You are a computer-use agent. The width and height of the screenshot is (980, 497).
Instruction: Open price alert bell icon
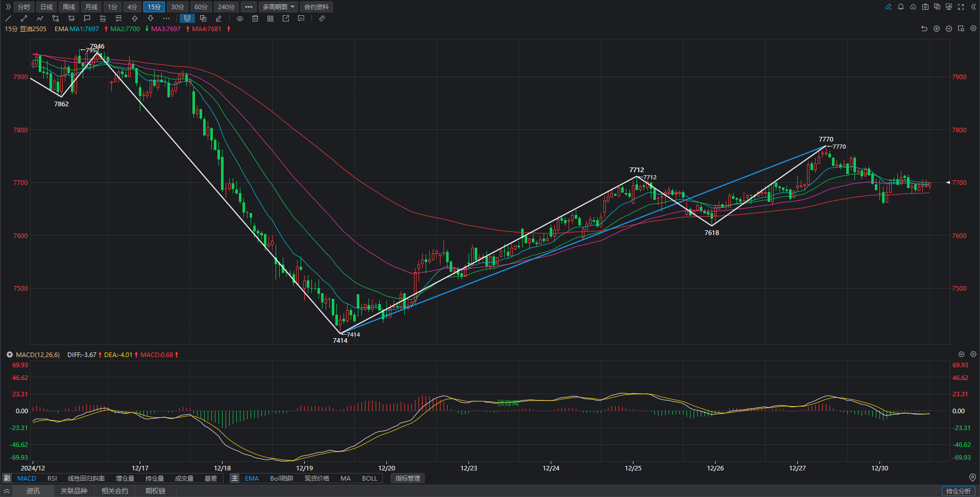(x=901, y=7)
